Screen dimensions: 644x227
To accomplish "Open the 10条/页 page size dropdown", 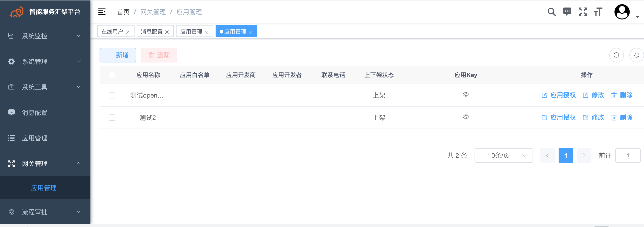I will [504, 155].
